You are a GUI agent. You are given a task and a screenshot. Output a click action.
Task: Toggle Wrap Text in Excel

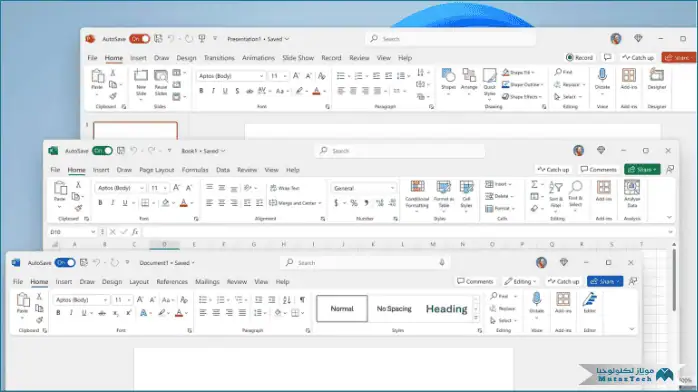tap(285, 188)
